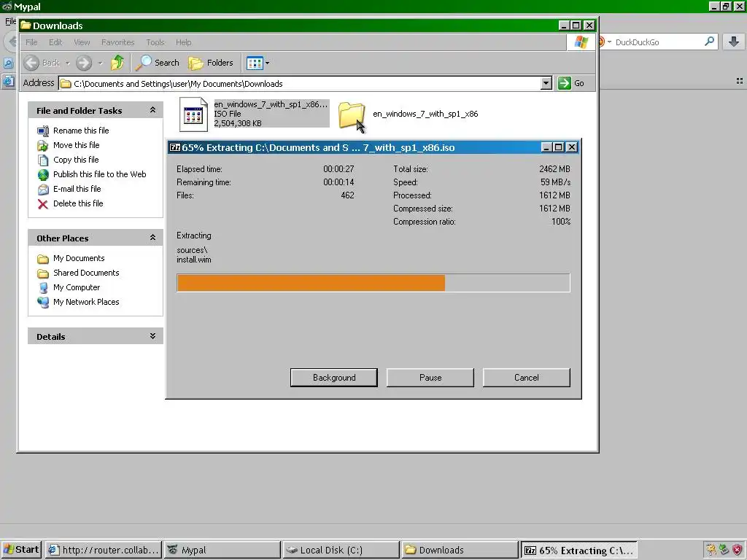
Task: Open the Search toolbar button
Action: point(158,63)
